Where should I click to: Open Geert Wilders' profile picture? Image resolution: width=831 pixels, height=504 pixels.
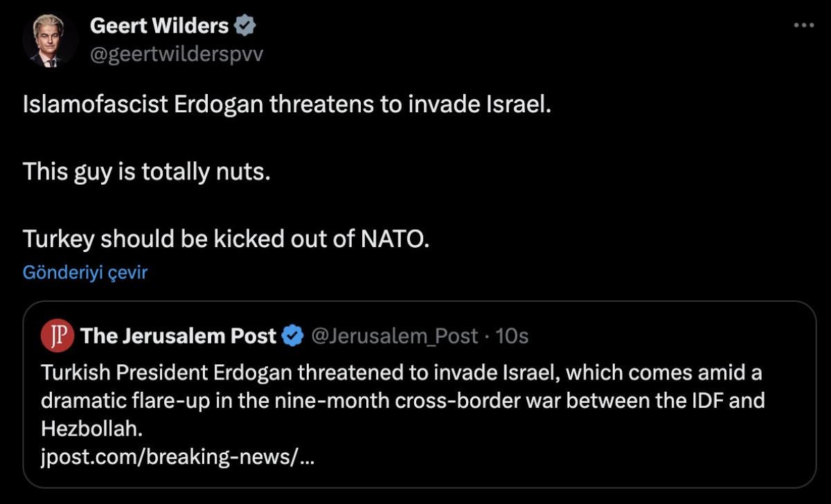50,40
